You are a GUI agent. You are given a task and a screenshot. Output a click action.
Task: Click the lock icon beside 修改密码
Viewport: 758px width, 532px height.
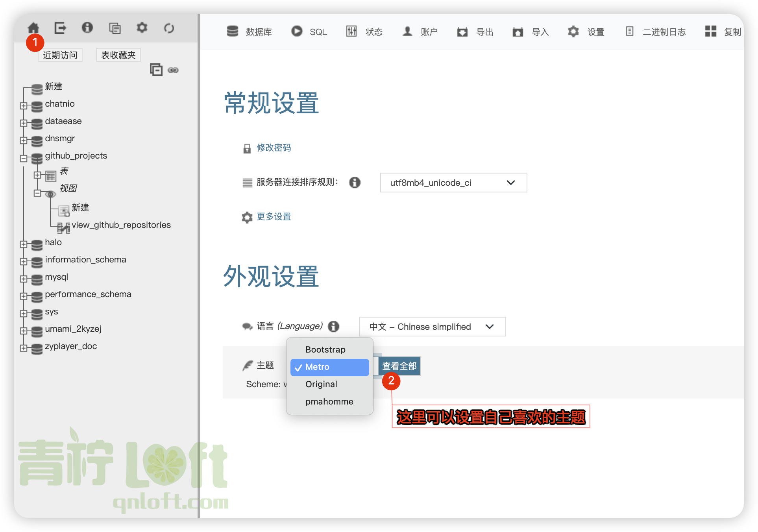pyautogui.click(x=247, y=148)
